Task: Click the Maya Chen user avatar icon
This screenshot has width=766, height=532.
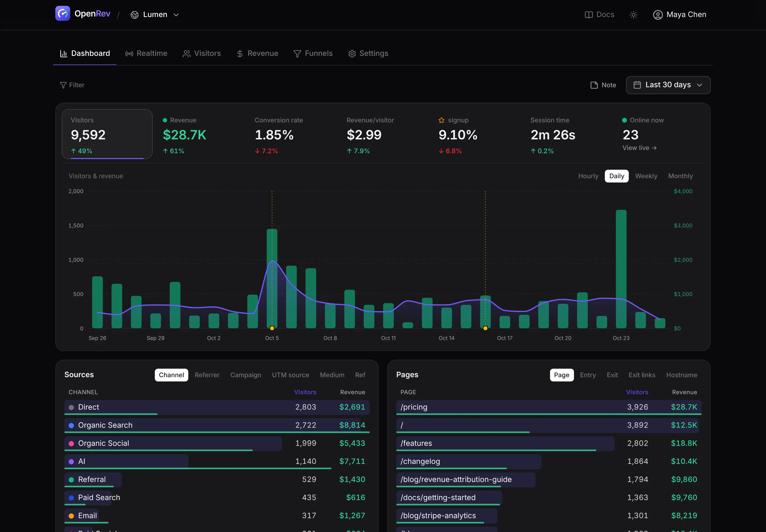Action: point(658,15)
